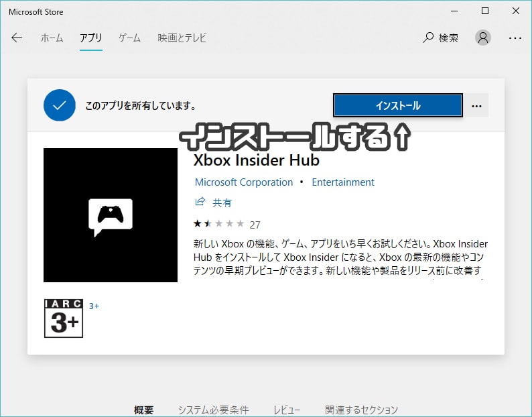Click このアプリを所有しています text
532x417 pixels.
141,106
